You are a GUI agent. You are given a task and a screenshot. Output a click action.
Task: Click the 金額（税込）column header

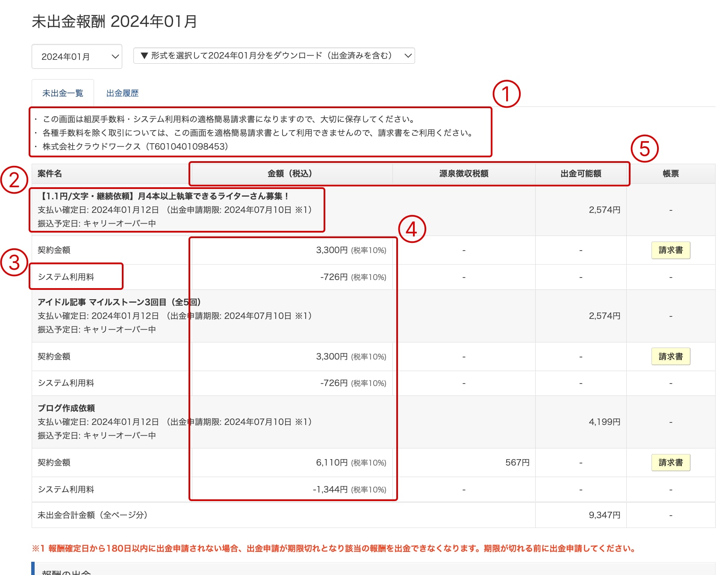290,174
